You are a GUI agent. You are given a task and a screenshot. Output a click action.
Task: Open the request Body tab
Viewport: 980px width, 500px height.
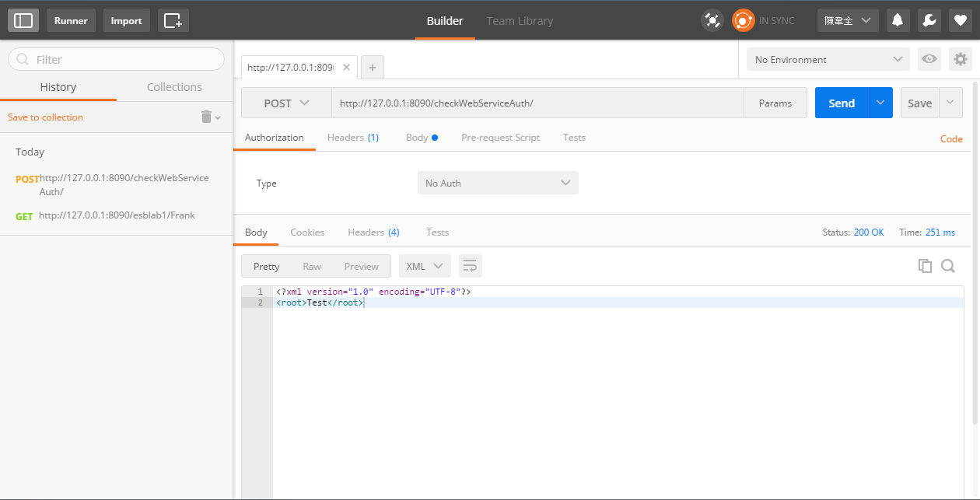click(x=422, y=138)
